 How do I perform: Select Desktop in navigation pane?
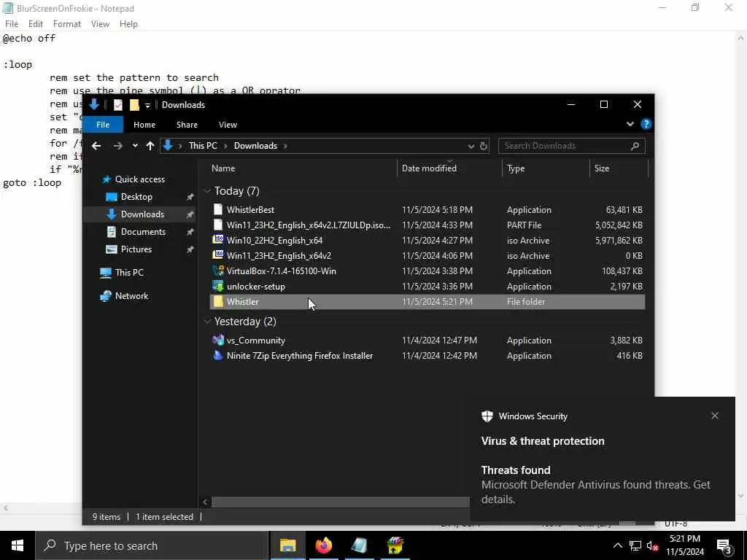pos(136,197)
